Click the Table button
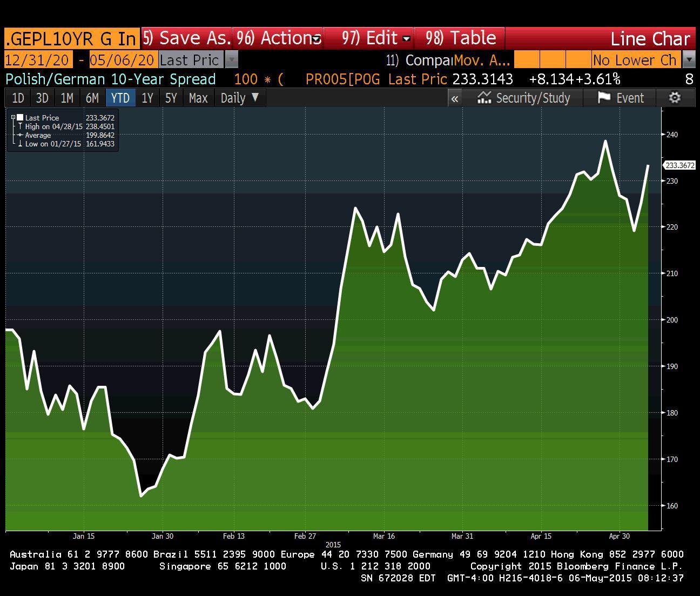This screenshot has width=700, height=596. 460,38
